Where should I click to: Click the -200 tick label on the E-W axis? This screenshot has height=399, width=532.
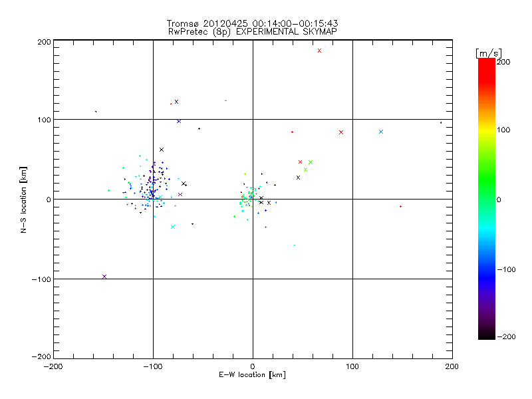[x=53, y=366]
